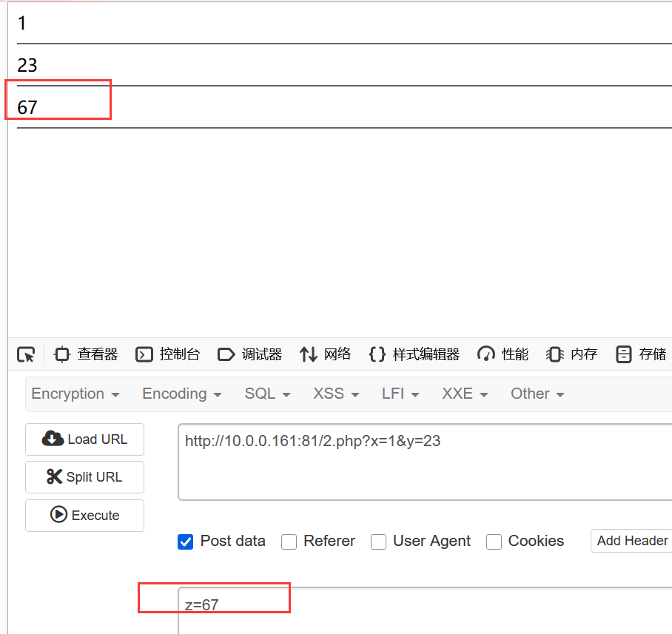Select the page output text 1

(22, 23)
